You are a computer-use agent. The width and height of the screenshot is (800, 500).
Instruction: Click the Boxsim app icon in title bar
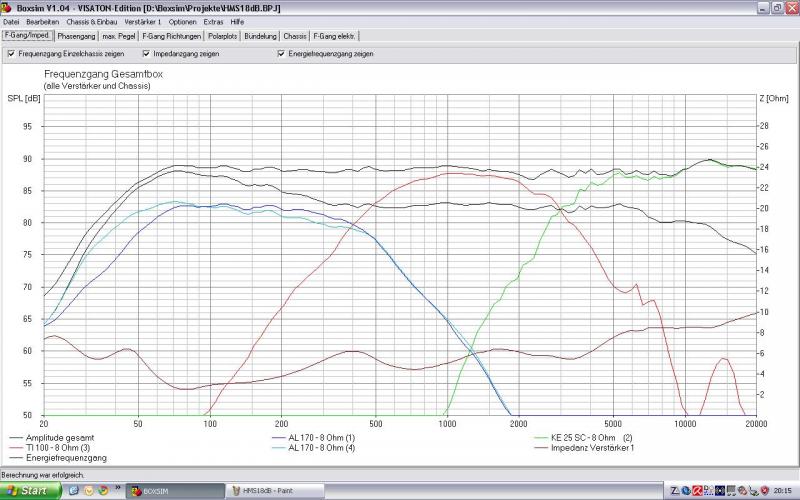click(8, 7)
